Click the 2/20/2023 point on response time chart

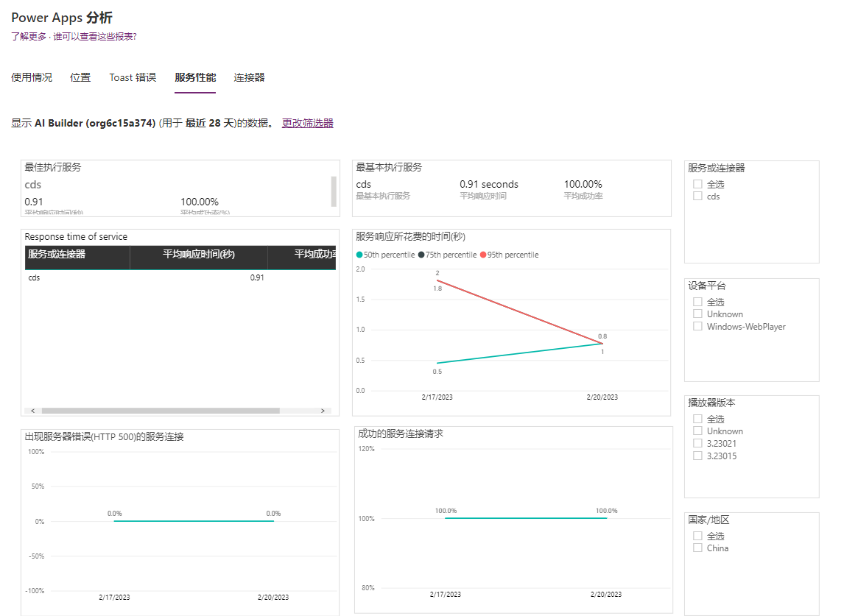pyautogui.click(x=602, y=344)
